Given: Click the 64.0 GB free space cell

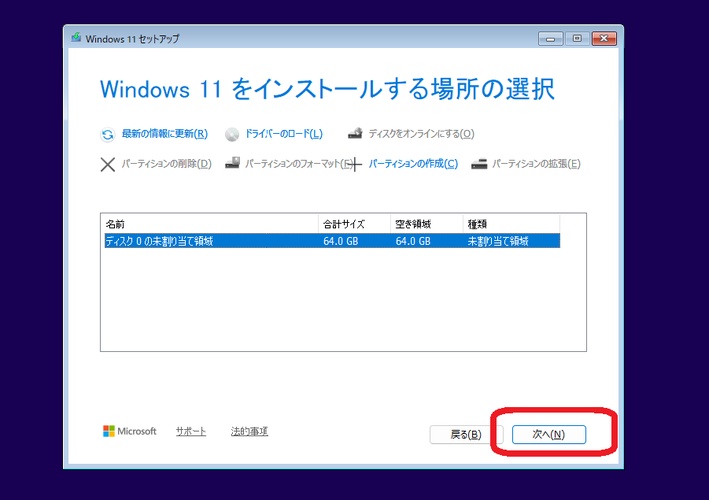Looking at the screenshot, I should (413, 241).
